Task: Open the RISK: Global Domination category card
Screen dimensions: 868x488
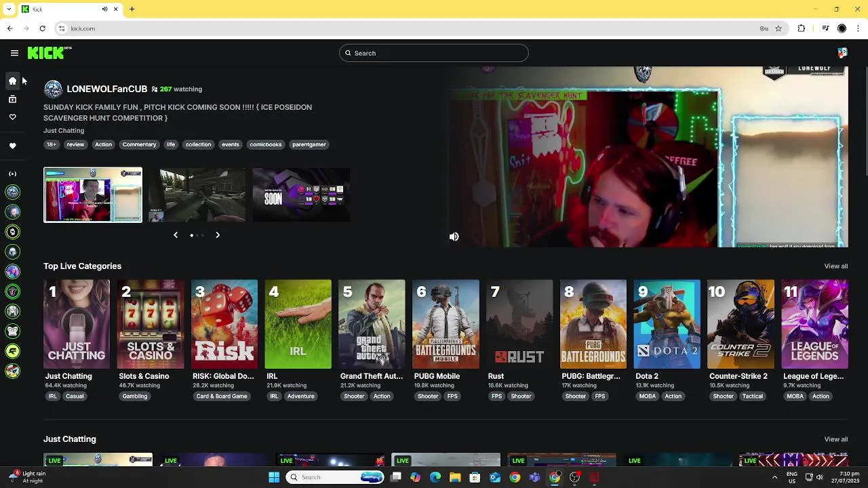Action: tap(224, 324)
